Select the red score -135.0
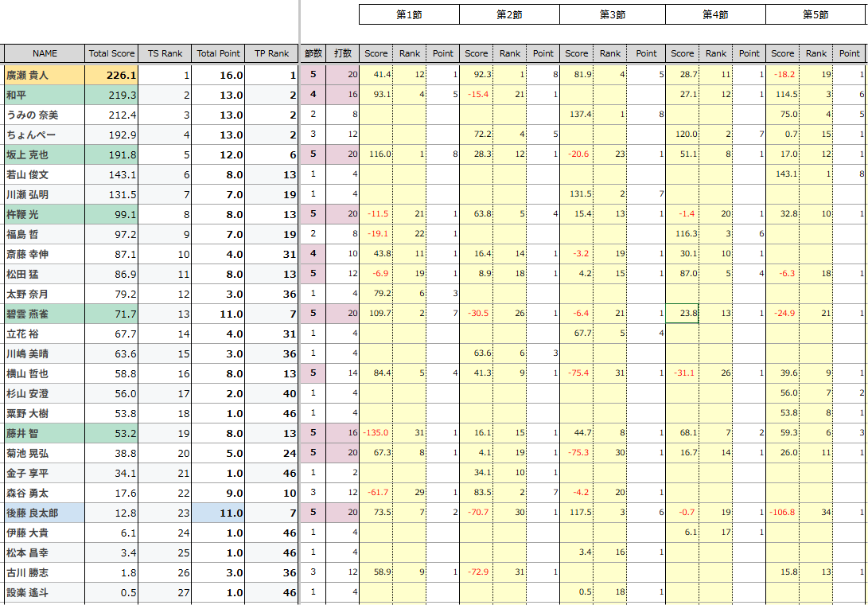The image size is (868, 605). pyautogui.click(x=376, y=433)
